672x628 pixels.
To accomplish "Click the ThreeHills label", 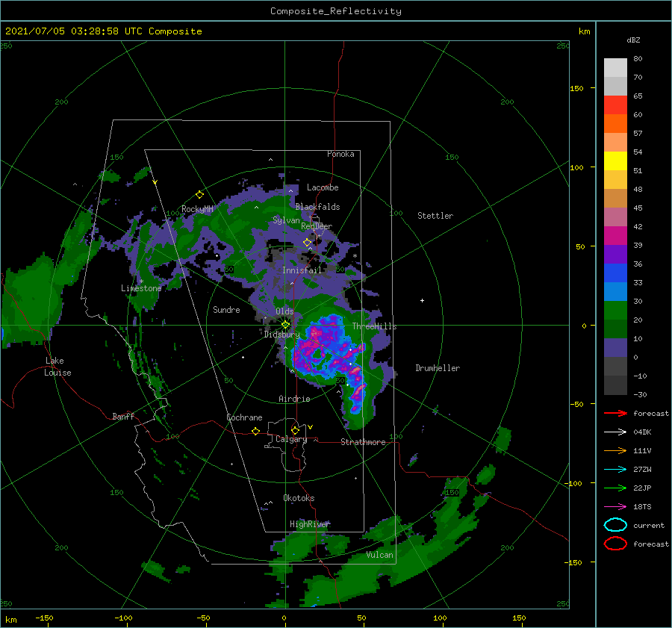I will point(374,326).
